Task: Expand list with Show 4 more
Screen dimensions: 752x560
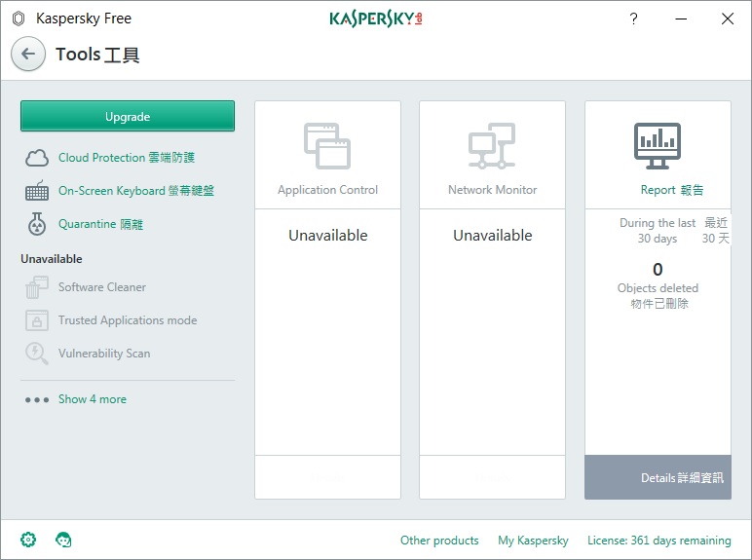Action: 93,399
